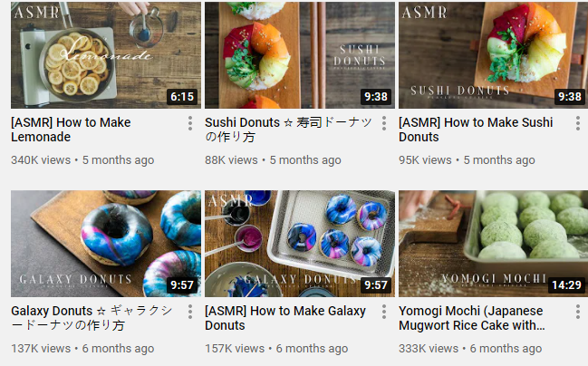Click the 14:29 duration badge on Yomogi Mochi

566,285
